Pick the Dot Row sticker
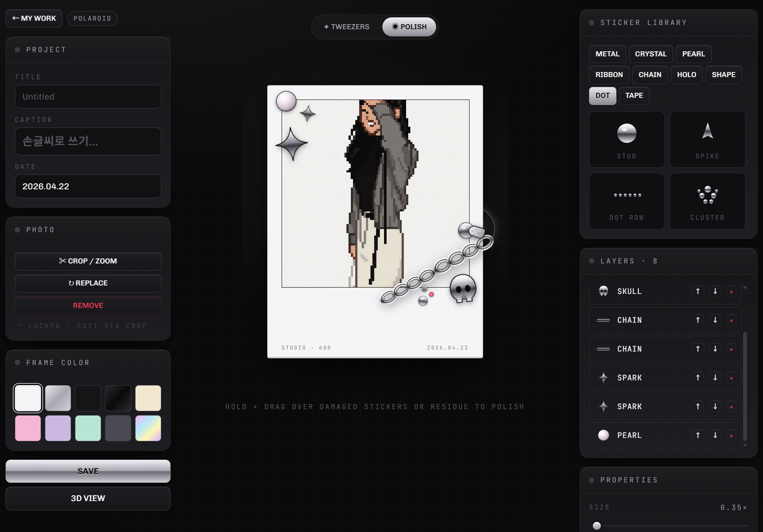The height and width of the screenshot is (532, 763). [x=626, y=201]
